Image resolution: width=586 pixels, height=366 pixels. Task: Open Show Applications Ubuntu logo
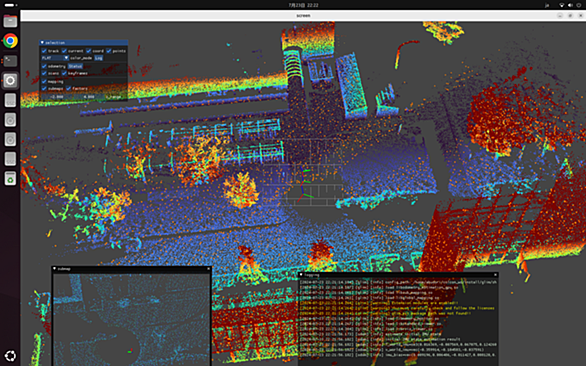pos(10,356)
